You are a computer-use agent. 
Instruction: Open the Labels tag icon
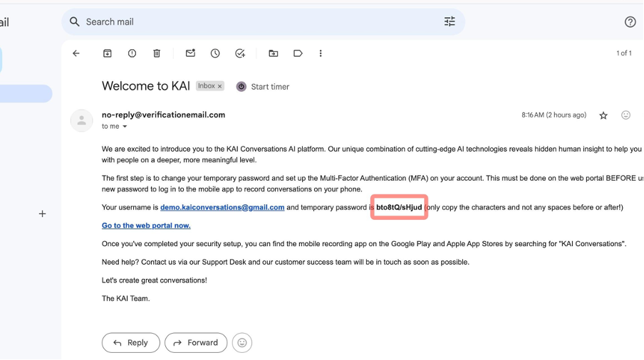point(298,53)
